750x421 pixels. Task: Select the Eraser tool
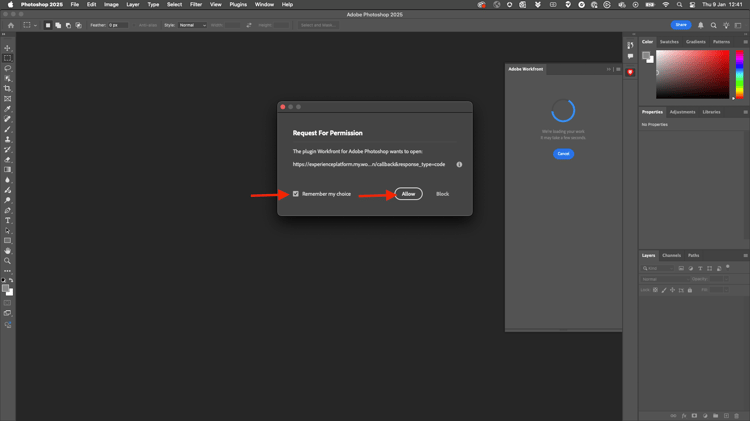click(x=7, y=159)
